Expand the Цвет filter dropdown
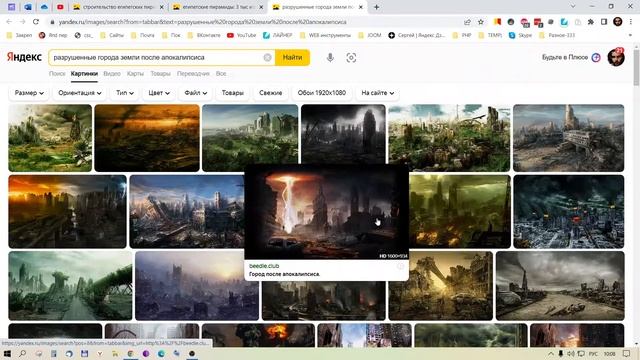This screenshot has width=640, height=360. 159,93
